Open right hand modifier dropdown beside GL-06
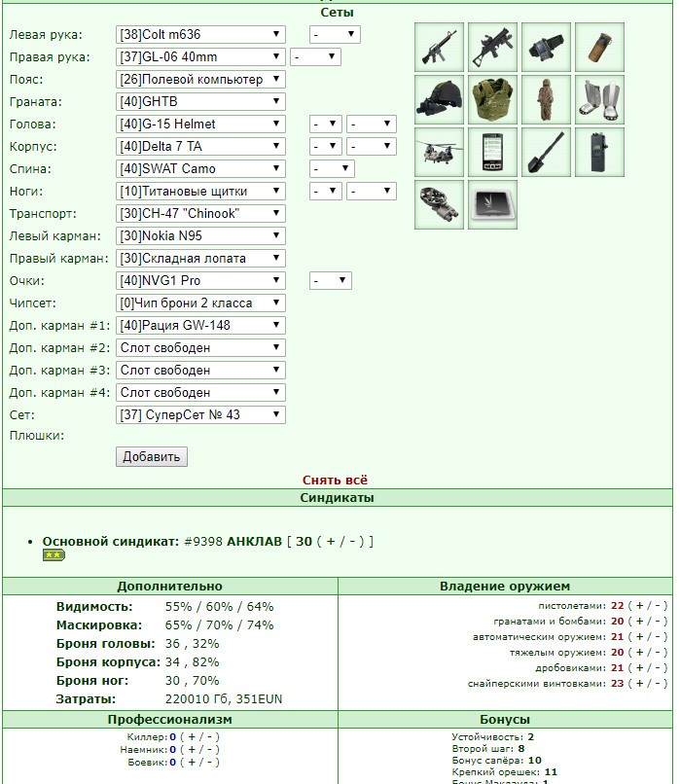 click(x=315, y=57)
